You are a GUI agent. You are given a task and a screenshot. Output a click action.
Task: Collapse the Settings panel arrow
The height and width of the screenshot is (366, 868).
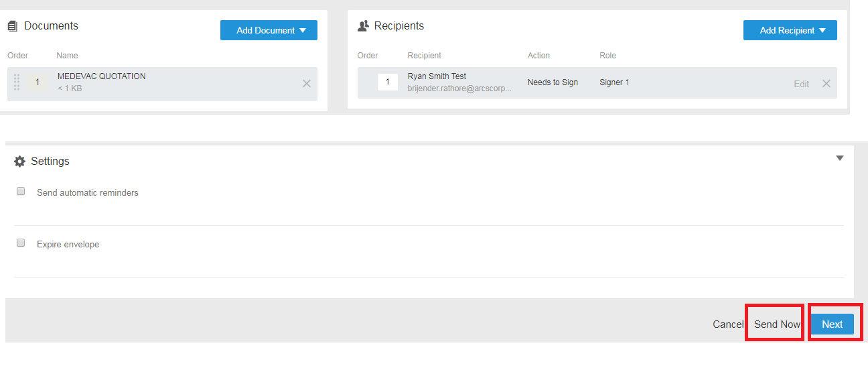tap(840, 159)
